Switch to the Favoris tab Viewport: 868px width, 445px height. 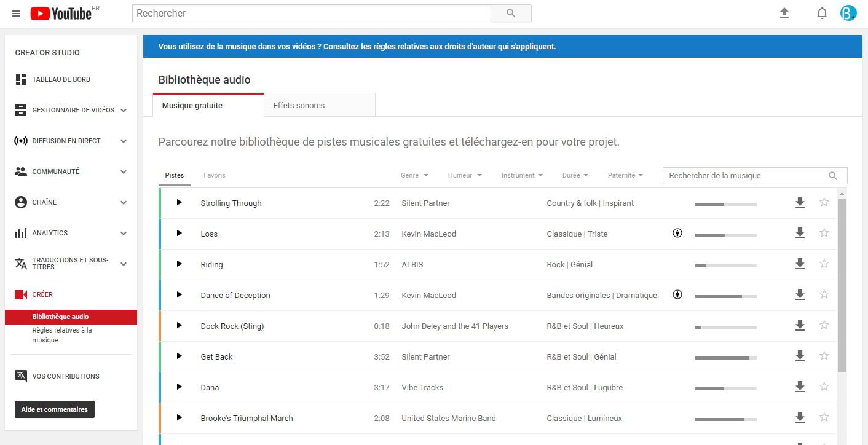215,175
